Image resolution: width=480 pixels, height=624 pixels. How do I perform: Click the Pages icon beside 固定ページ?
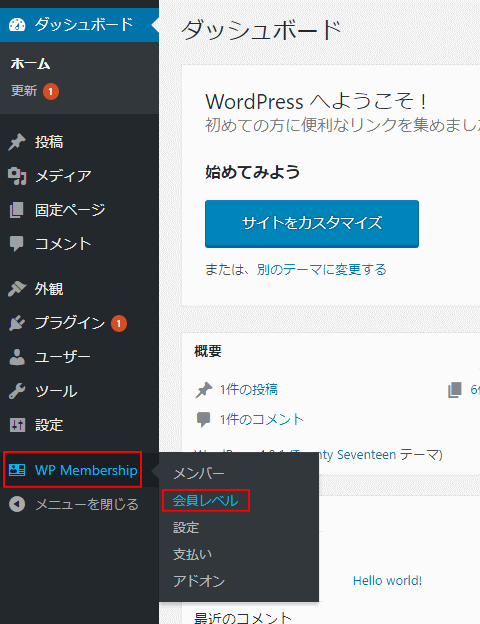(17, 210)
